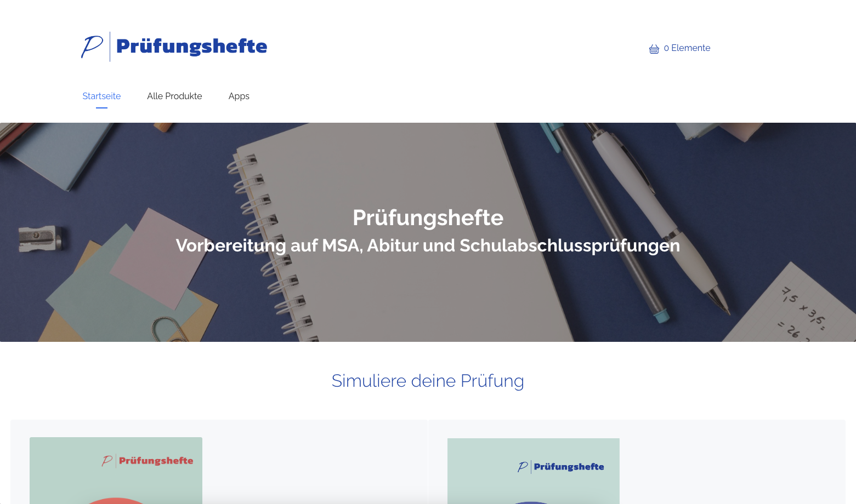Open the red Prüfungshefte product thumbnail
This screenshot has width=856, height=504.
116,471
